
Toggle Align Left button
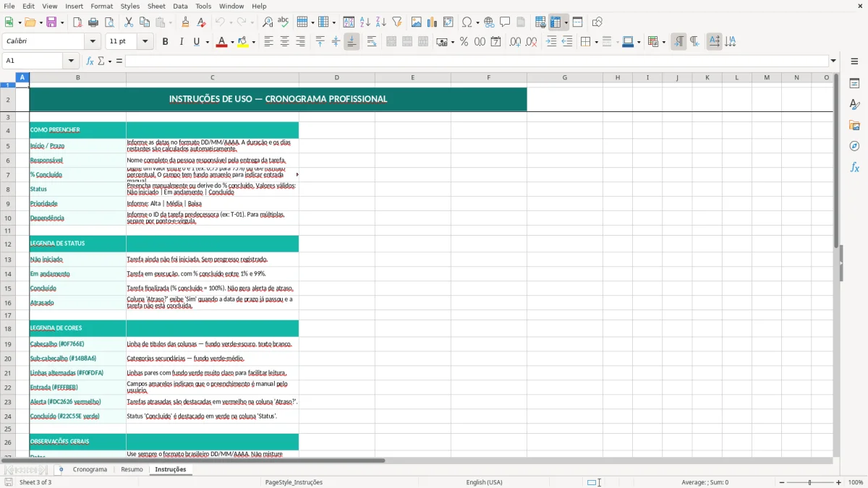point(268,42)
